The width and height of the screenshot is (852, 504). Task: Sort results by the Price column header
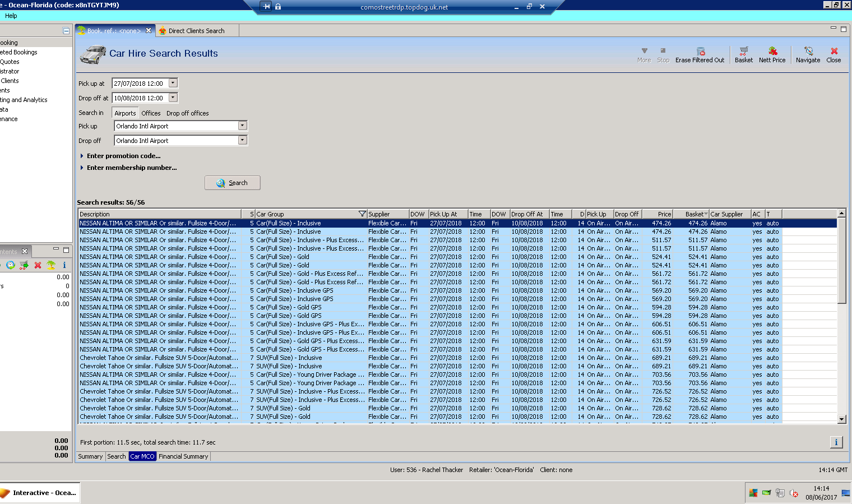pos(657,214)
